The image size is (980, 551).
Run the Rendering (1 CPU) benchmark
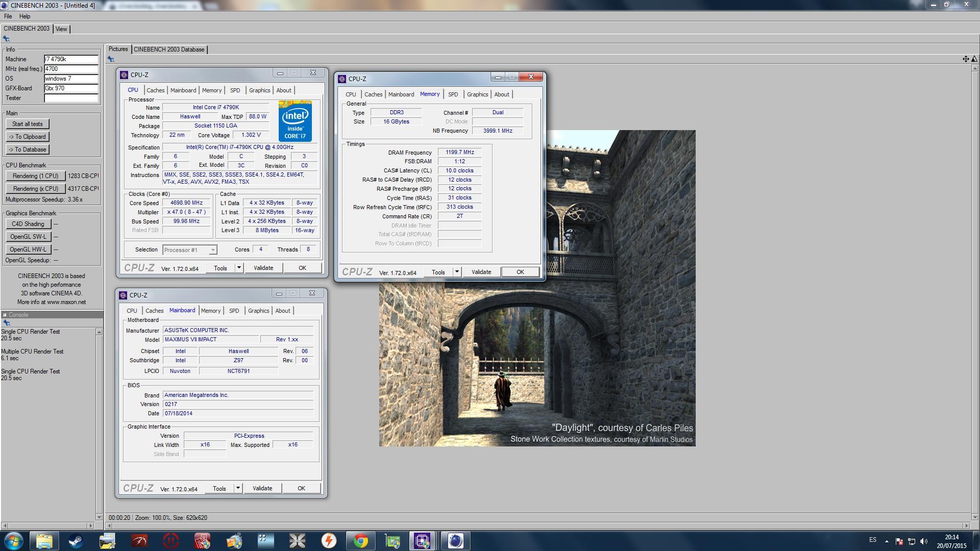[36, 176]
